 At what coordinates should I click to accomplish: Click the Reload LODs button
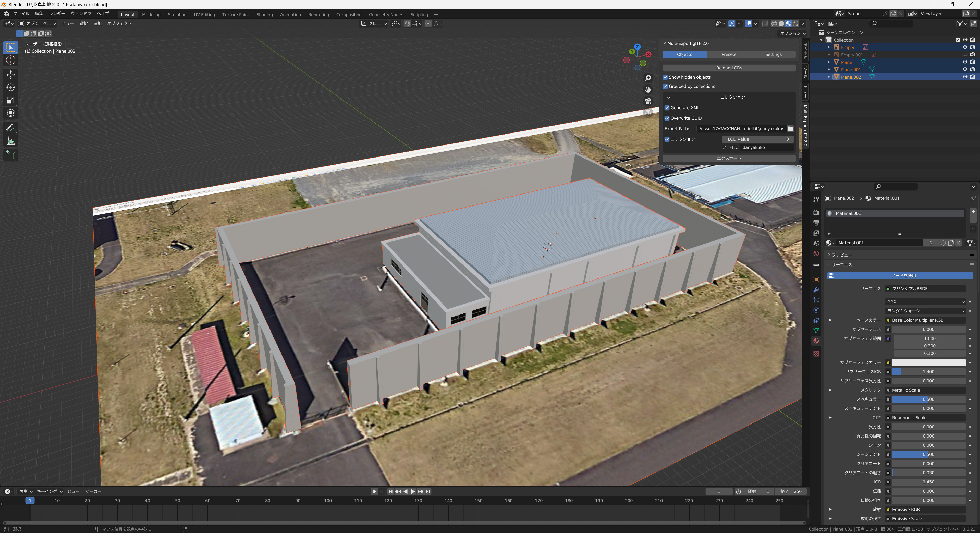coord(729,68)
